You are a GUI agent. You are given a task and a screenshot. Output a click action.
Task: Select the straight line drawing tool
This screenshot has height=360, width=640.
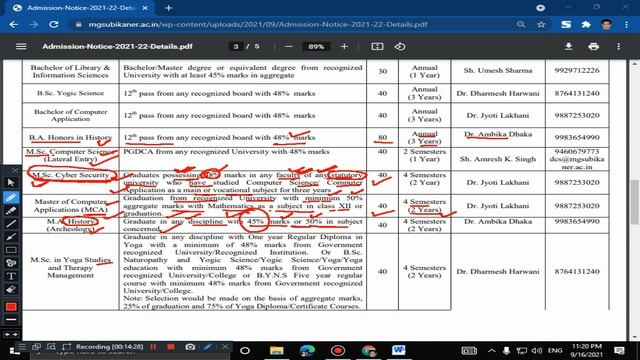(11, 224)
